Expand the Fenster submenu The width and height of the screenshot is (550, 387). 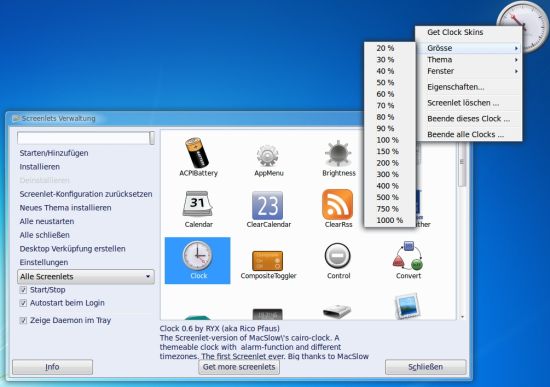point(469,71)
